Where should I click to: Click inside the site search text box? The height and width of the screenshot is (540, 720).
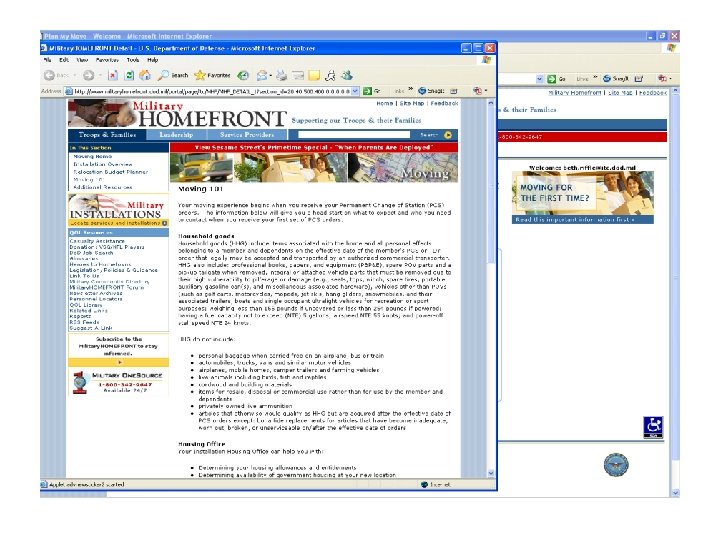click(354, 135)
